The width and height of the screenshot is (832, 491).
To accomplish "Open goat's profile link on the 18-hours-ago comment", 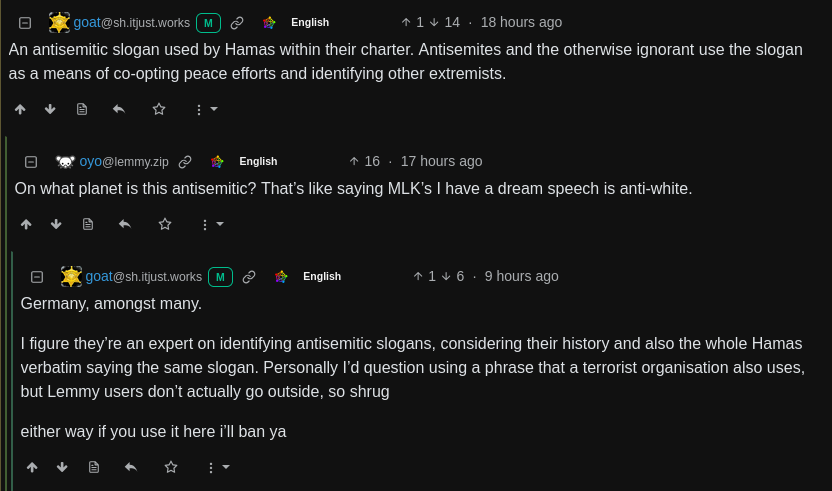I will (x=131, y=22).
